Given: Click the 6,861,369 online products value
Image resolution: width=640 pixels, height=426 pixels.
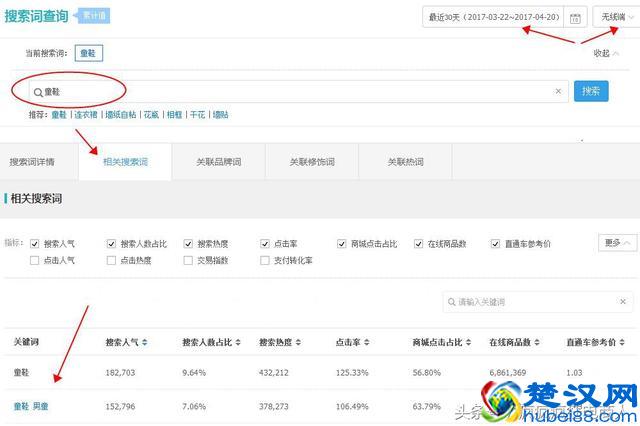Looking at the screenshot, I should pyautogui.click(x=508, y=373).
